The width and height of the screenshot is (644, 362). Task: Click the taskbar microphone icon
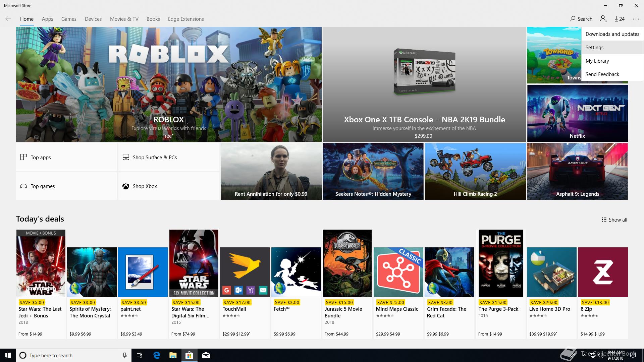coord(124,355)
